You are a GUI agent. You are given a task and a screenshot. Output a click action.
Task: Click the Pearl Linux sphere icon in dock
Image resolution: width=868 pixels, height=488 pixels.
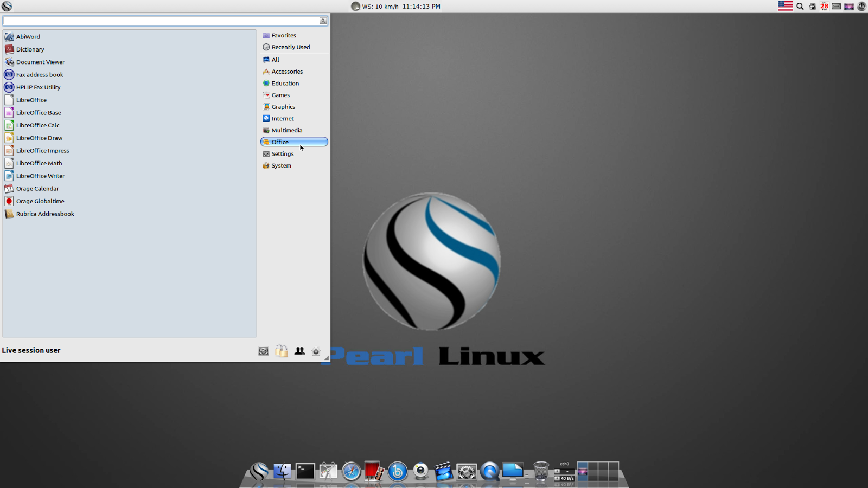pyautogui.click(x=259, y=471)
